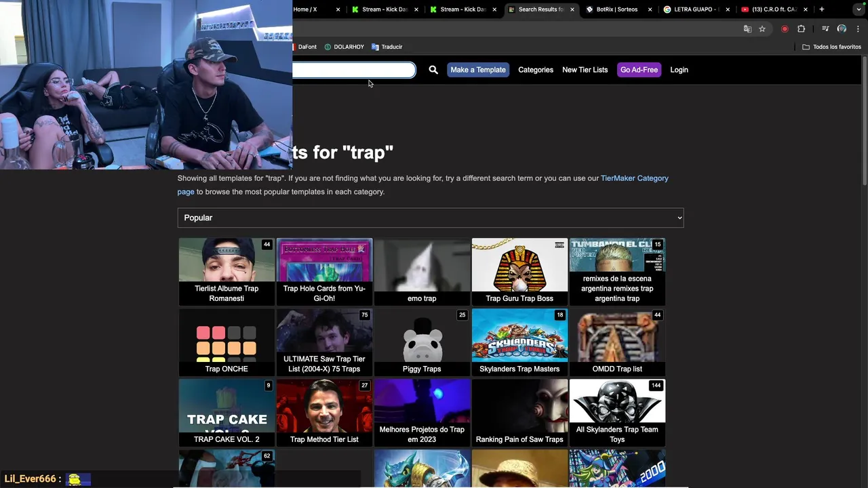Open the Categories menu link

click(x=536, y=70)
